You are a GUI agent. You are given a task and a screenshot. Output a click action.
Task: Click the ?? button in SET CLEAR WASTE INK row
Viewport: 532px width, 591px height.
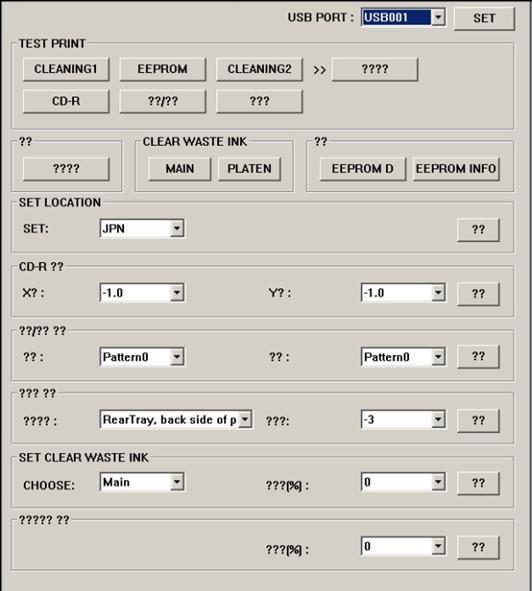(x=478, y=483)
